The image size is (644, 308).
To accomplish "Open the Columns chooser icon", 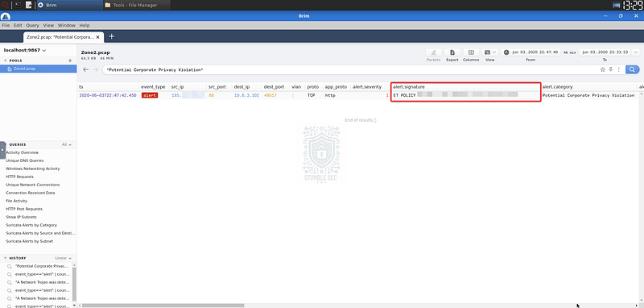I will coord(471,52).
